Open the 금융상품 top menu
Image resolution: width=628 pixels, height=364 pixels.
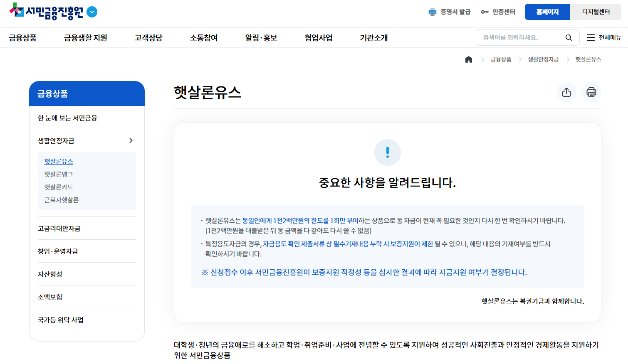pyautogui.click(x=23, y=38)
